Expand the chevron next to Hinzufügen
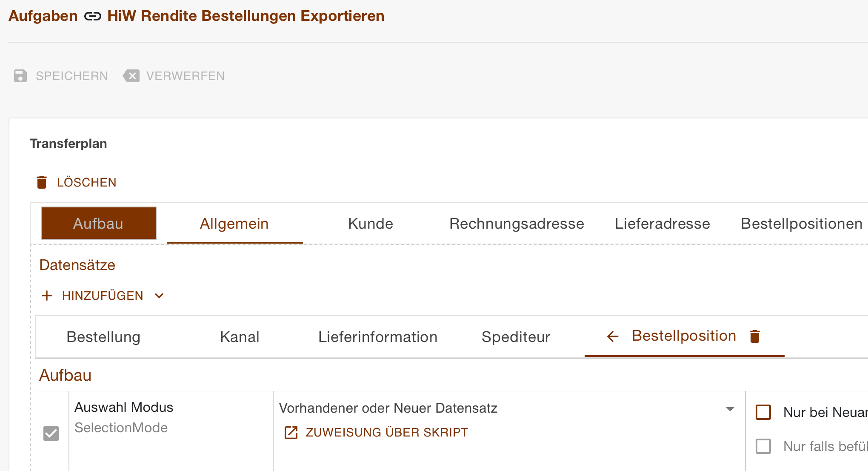Viewport: 868px width, 471px height. click(159, 296)
